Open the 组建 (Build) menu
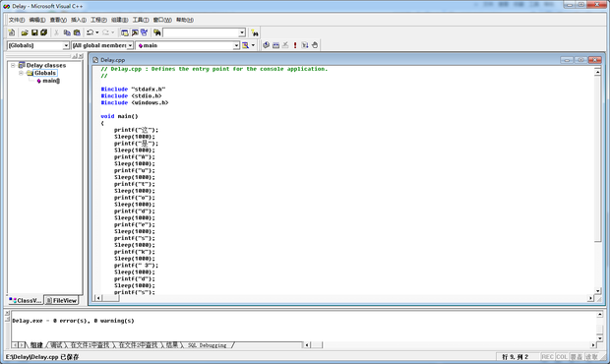610x364 pixels. tap(119, 20)
